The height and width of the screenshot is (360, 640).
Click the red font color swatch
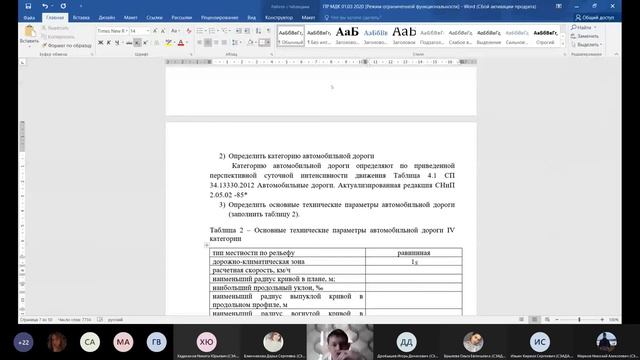181,42
